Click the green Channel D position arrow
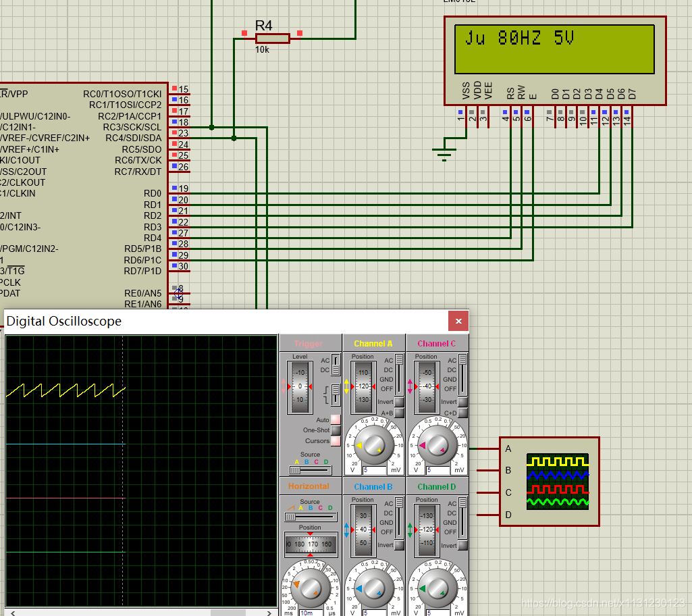Viewport: 692px width, 616px height. pyautogui.click(x=410, y=530)
